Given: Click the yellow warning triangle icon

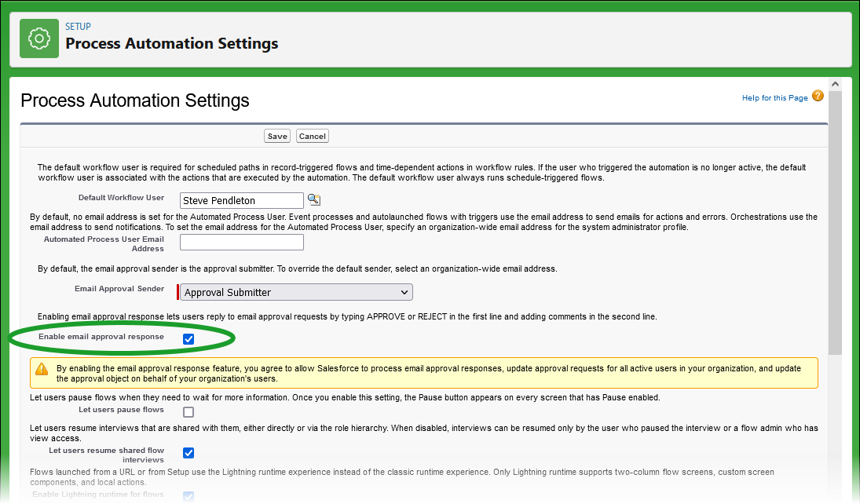Looking at the screenshot, I should pos(41,369).
